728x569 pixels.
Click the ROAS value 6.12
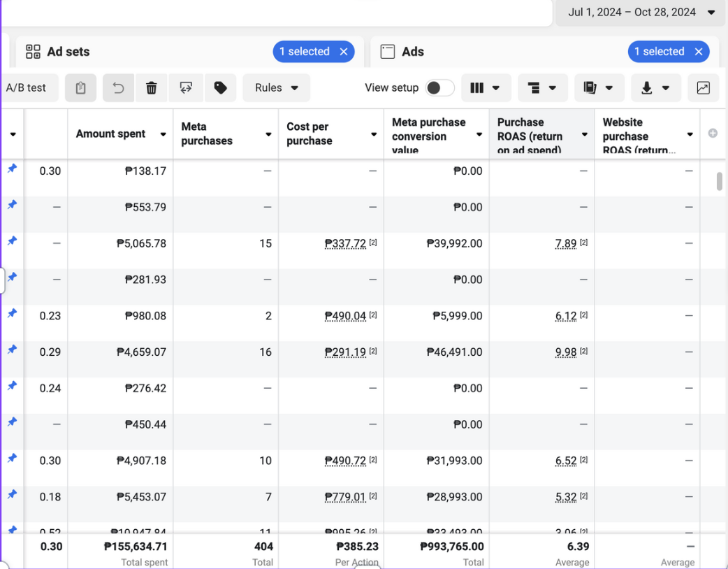point(566,316)
